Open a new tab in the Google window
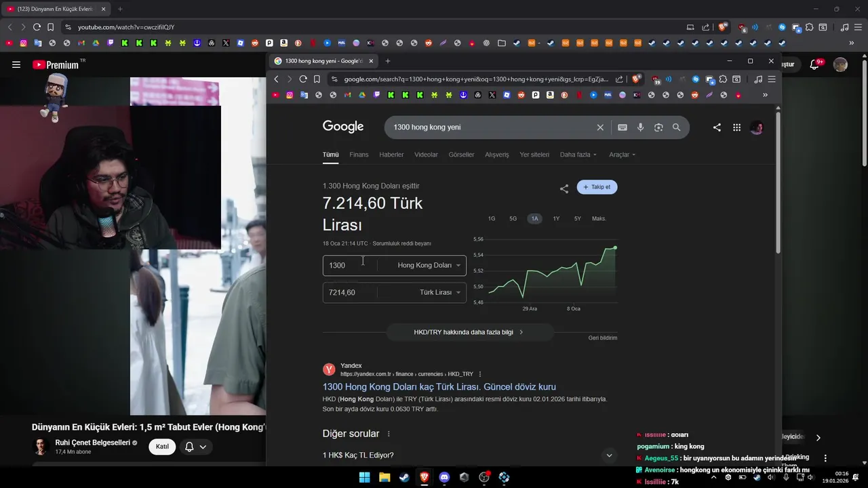 (x=388, y=61)
